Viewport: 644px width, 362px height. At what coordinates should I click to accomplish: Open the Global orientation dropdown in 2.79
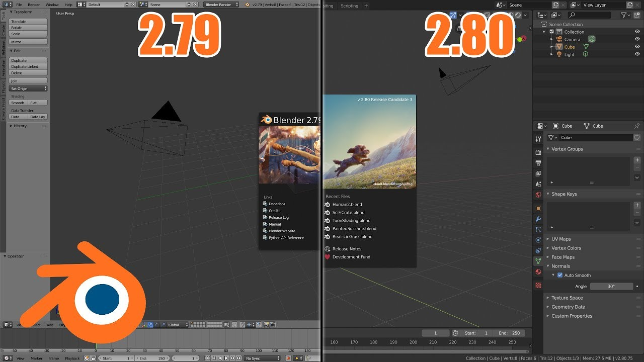click(x=178, y=325)
